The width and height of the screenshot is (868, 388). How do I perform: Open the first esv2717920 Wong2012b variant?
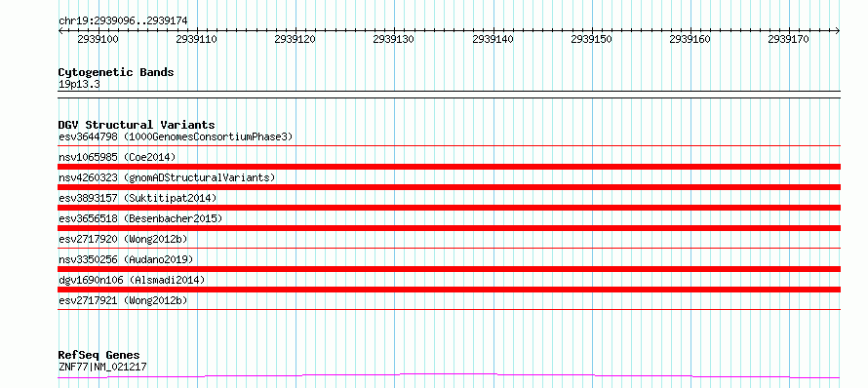tap(449, 248)
